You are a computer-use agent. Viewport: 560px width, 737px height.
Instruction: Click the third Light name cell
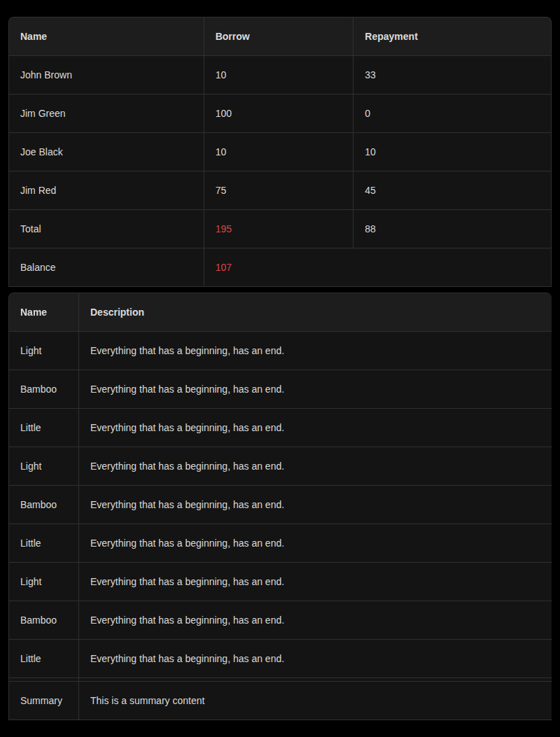pyautogui.click(x=31, y=582)
